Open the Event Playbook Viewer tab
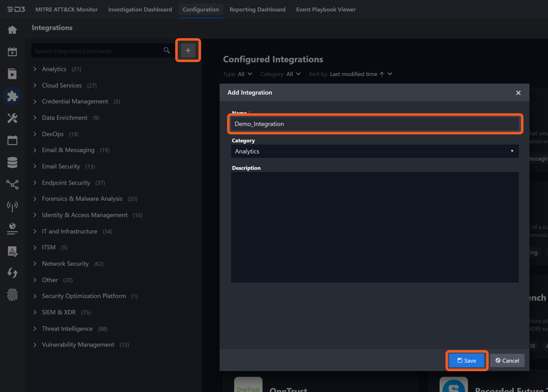 (326, 9)
